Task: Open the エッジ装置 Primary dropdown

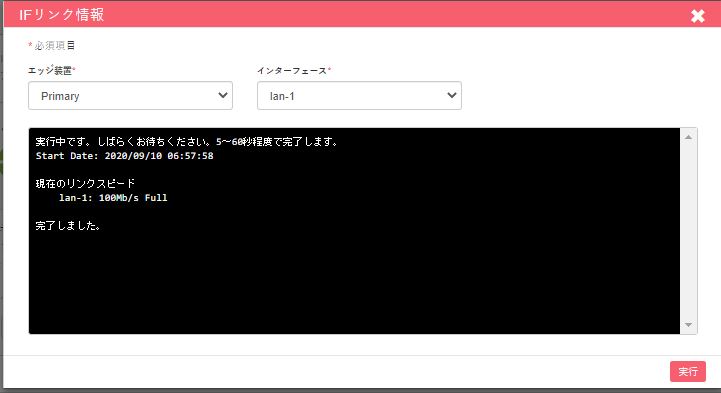Action: pyautogui.click(x=131, y=96)
